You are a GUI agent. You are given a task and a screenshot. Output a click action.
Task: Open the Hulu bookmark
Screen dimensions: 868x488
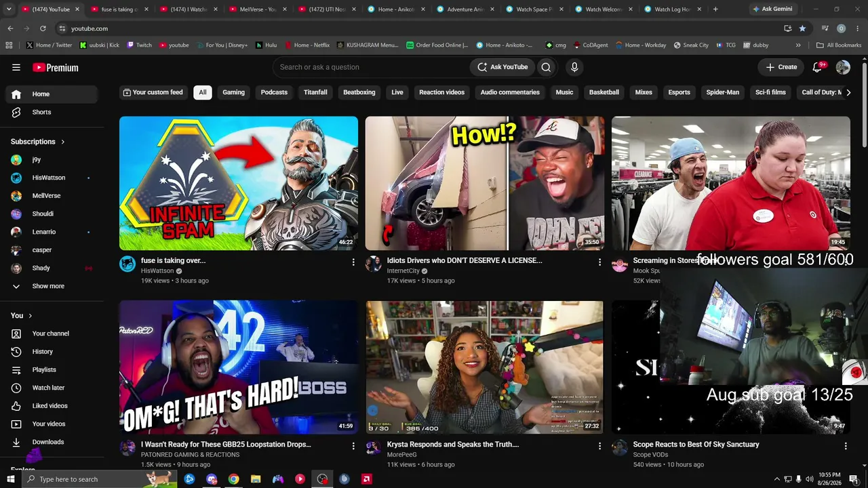point(266,45)
